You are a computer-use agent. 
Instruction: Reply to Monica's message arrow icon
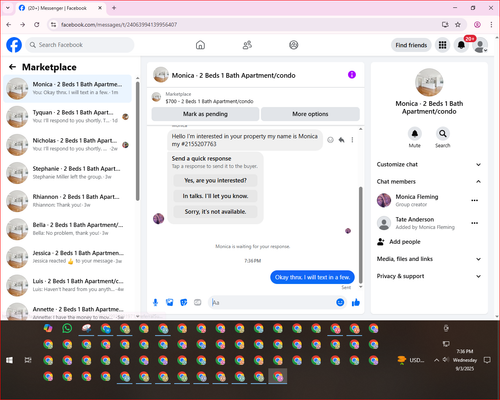pyautogui.click(x=341, y=140)
